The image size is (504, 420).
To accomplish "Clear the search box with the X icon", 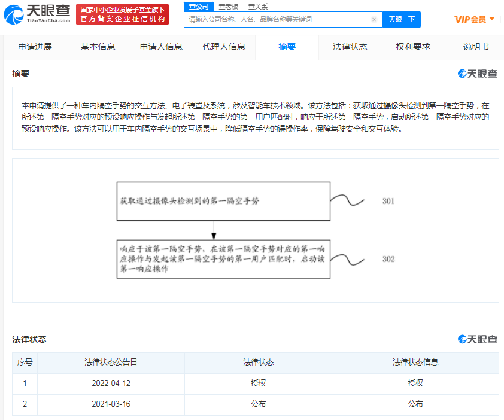I will coord(374,19).
